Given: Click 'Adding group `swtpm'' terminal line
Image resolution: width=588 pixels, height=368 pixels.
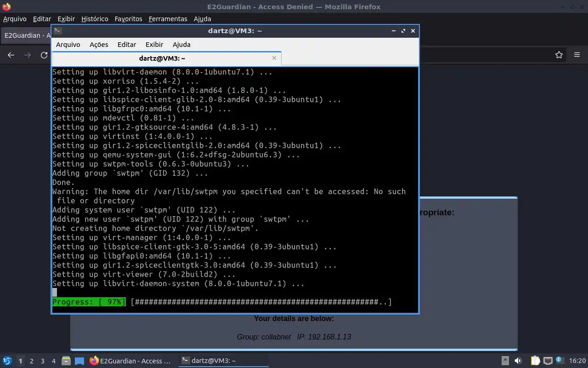Looking at the screenshot, I should (130, 173).
